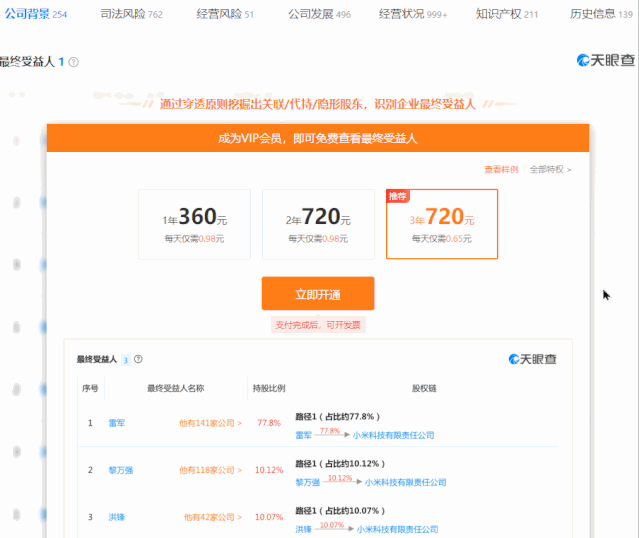Open the 经营风险 51 tab
639x538 pixels.
click(x=225, y=14)
